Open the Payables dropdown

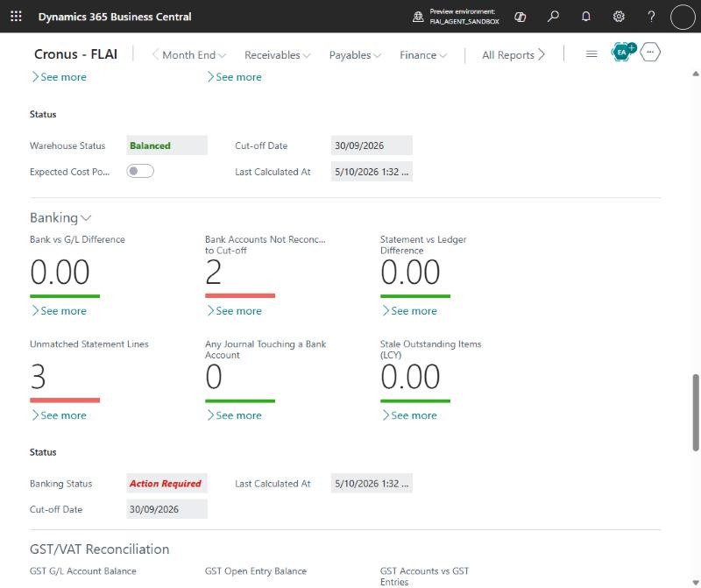point(355,55)
